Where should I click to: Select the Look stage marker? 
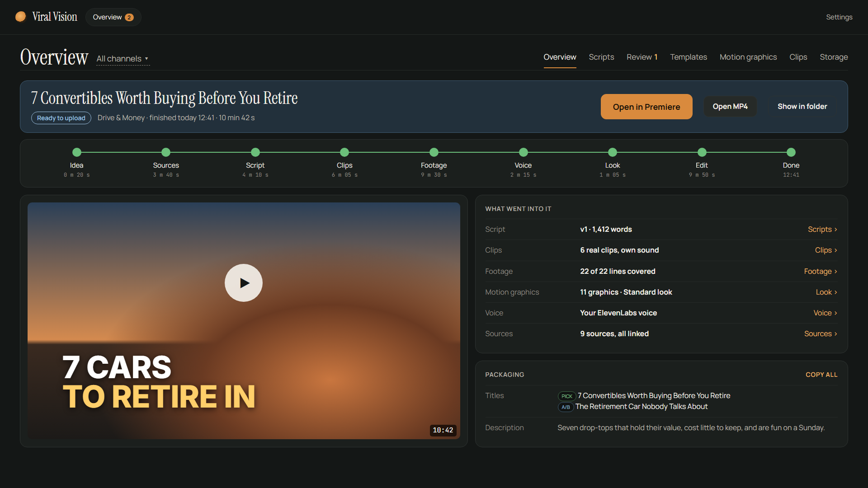613,152
